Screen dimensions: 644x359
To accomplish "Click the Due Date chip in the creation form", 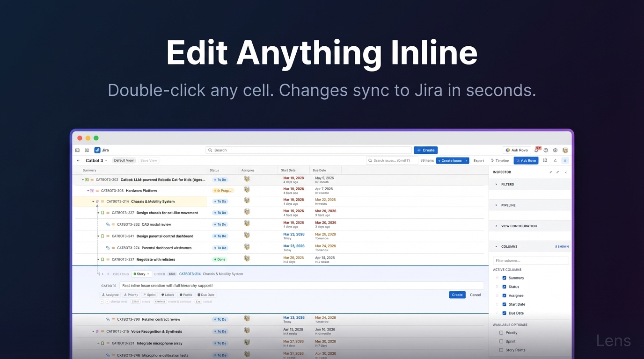I will (206, 294).
